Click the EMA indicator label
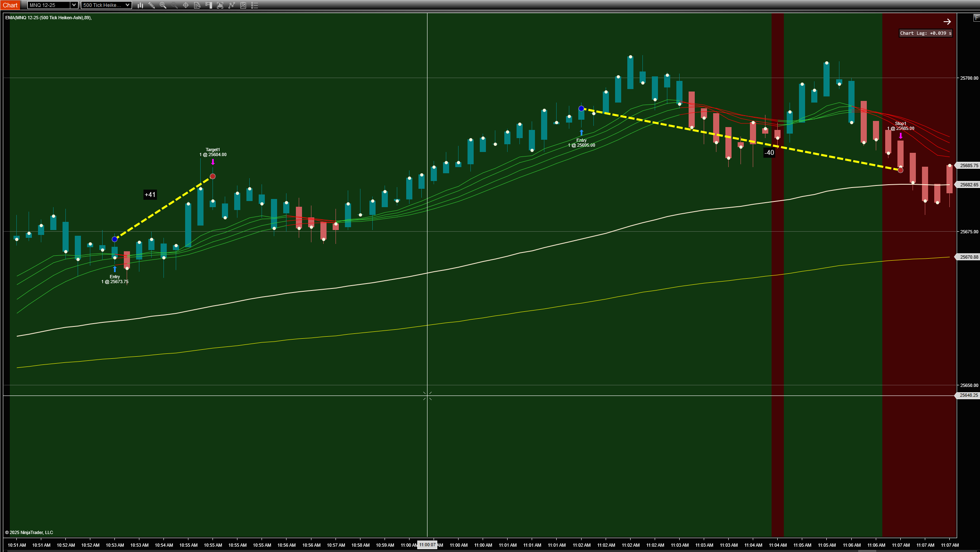Screen dimensions: 980x552 [x=48, y=18]
